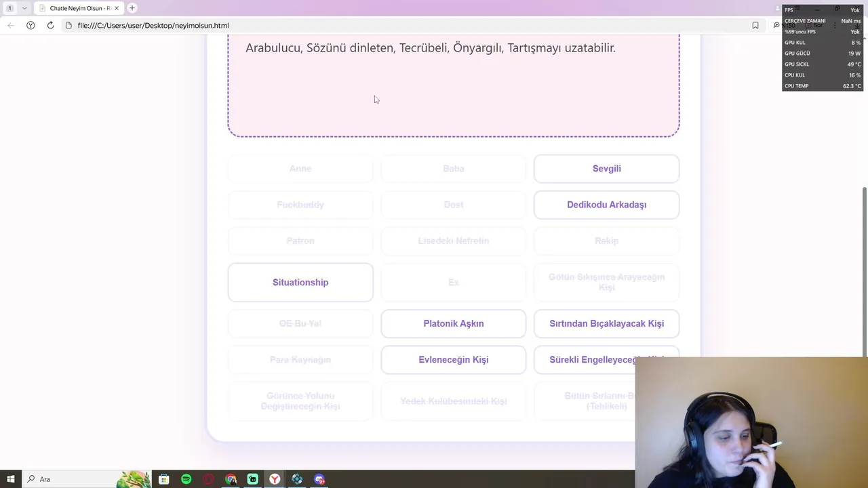Click the crossed-out Anne option
This screenshot has height=488, width=868.
(300, 169)
